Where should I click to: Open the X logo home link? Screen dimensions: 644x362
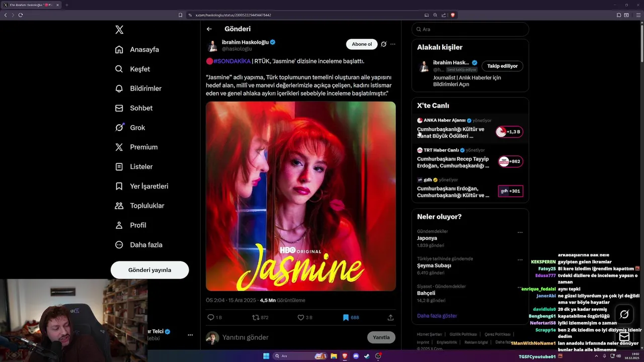(x=119, y=30)
